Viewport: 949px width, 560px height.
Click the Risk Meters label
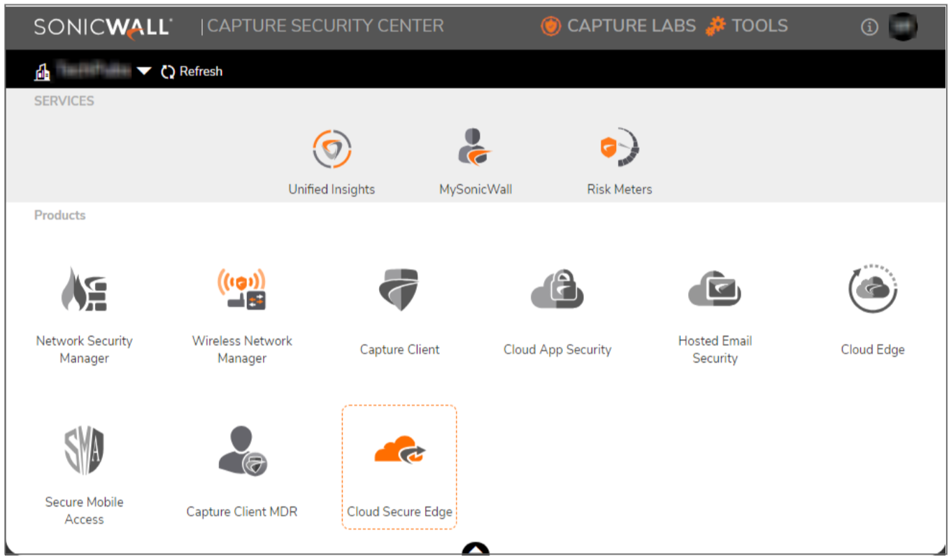620,189
